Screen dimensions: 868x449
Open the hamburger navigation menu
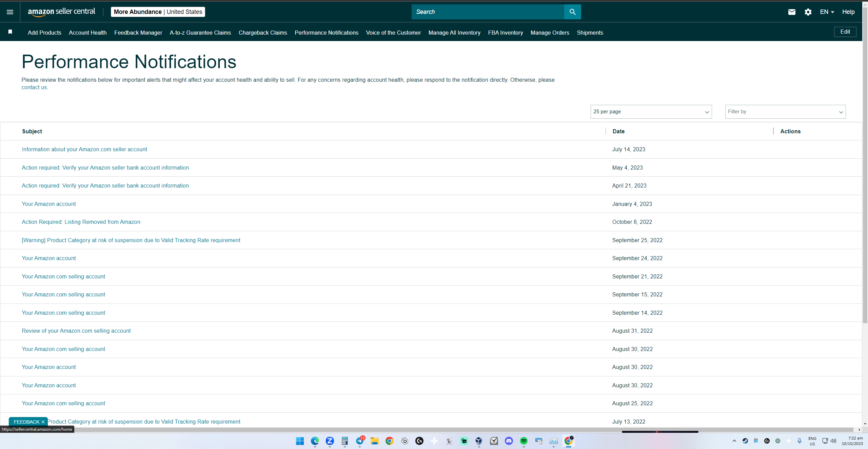(10, 12)
